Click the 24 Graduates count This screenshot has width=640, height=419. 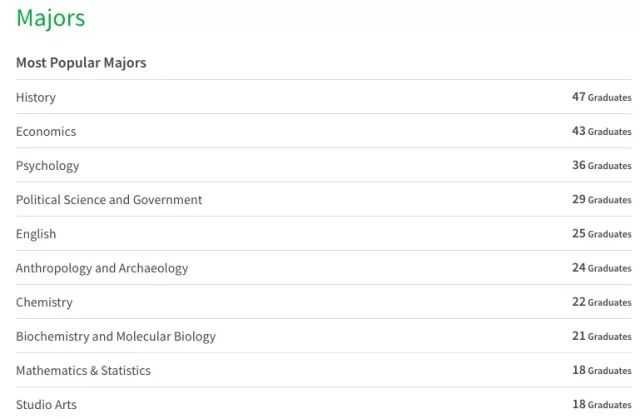coord(602,268)
